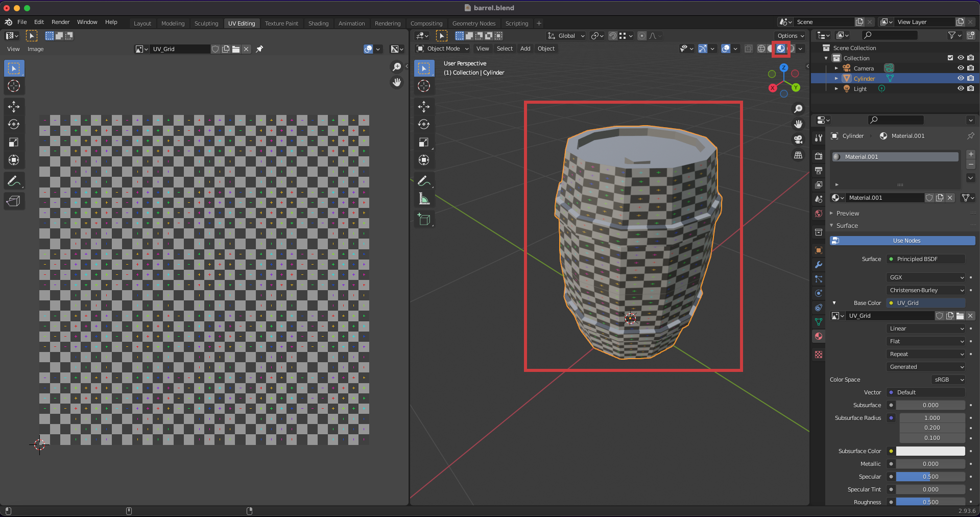Click the Options button in viewport header

(790, 36)
